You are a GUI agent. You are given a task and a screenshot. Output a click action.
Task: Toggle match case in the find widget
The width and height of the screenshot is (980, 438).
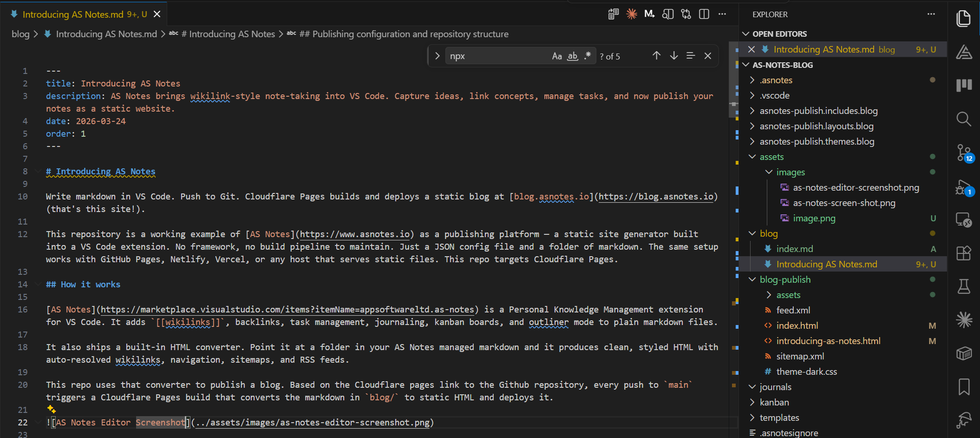click(x=557, y=56)
